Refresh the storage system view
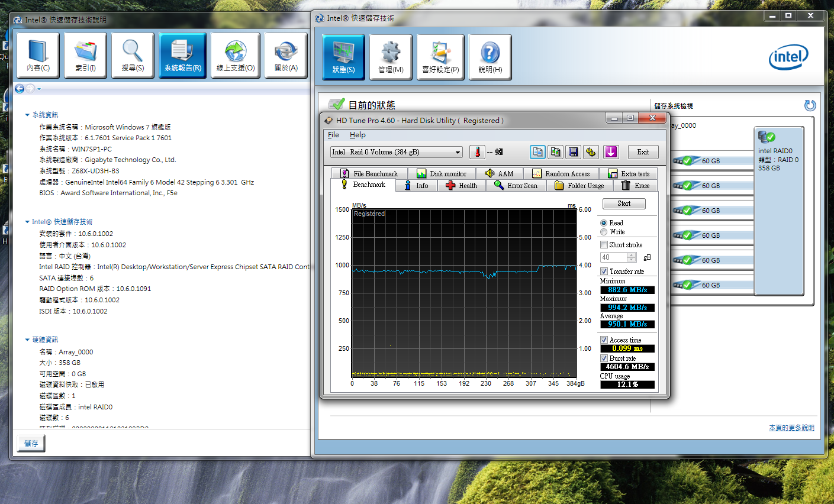Viewport: 834px width, 504px height. tap(810, 105)
